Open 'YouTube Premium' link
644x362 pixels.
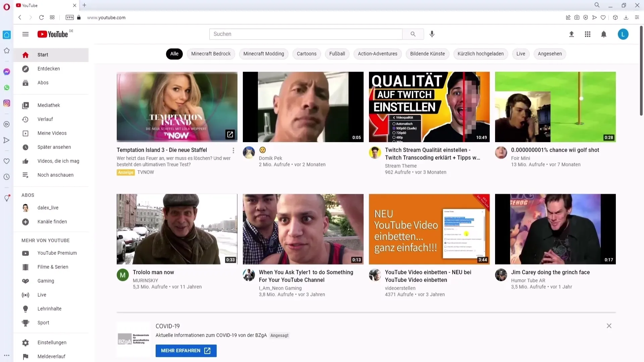pos(51,253)
